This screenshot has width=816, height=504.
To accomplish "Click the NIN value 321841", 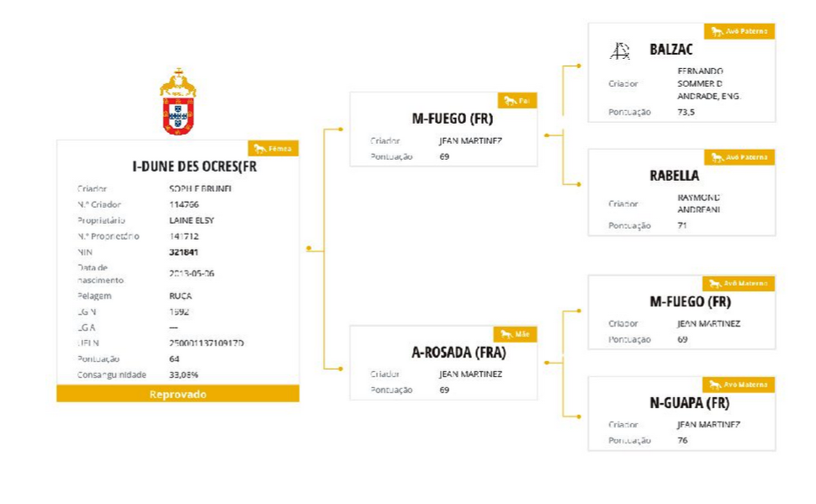I will pyautogui.click(x=183, y=252).
